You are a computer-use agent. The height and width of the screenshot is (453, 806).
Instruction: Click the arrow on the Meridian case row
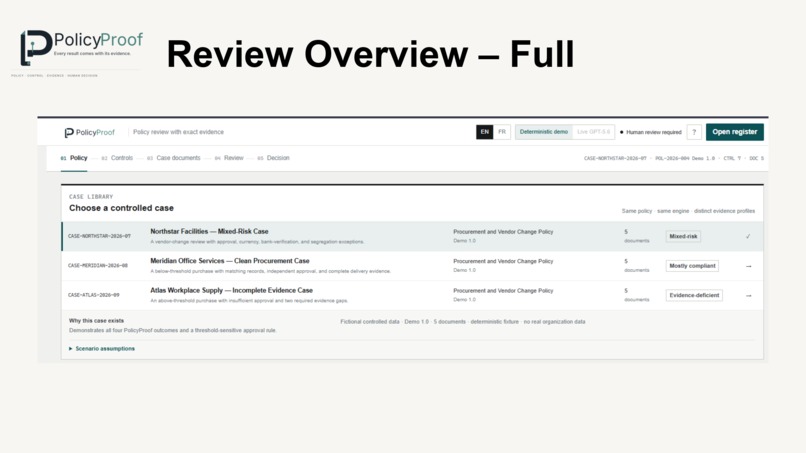click(748, 266)
